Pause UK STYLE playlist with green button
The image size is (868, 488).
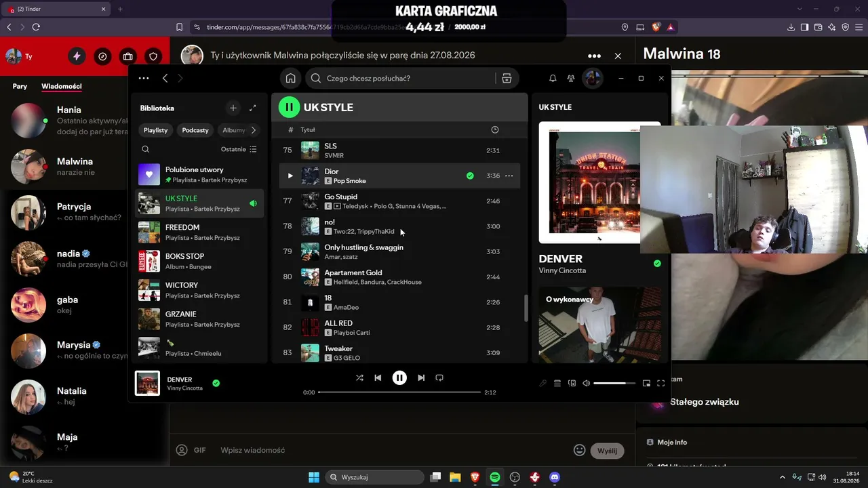pyautogui.click(x=289, y=107)
